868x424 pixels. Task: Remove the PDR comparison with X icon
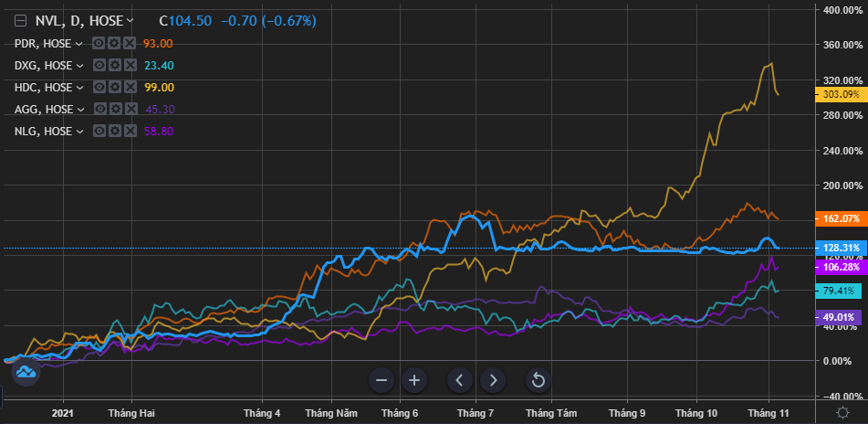[x=131, y=43]
